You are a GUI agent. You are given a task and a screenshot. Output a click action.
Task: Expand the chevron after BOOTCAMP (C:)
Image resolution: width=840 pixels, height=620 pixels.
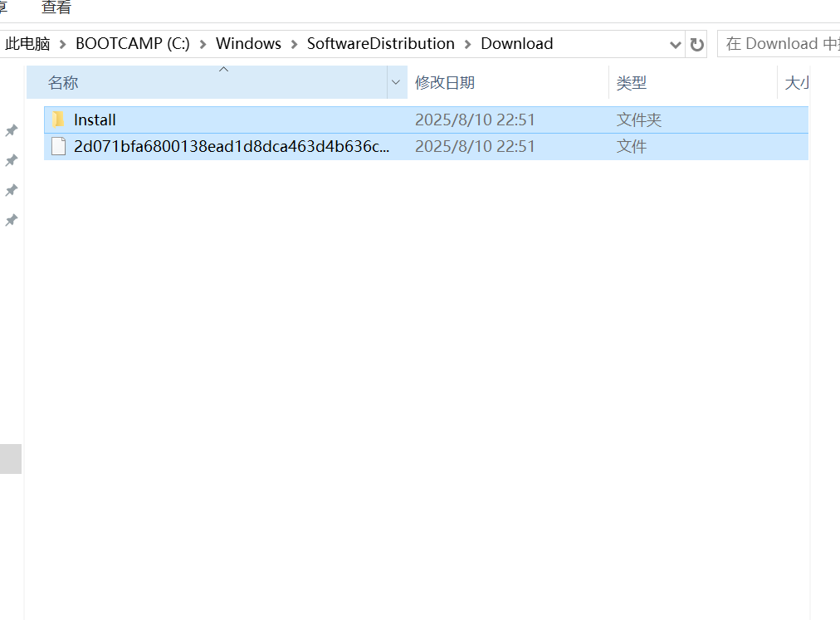coord(203,45)
